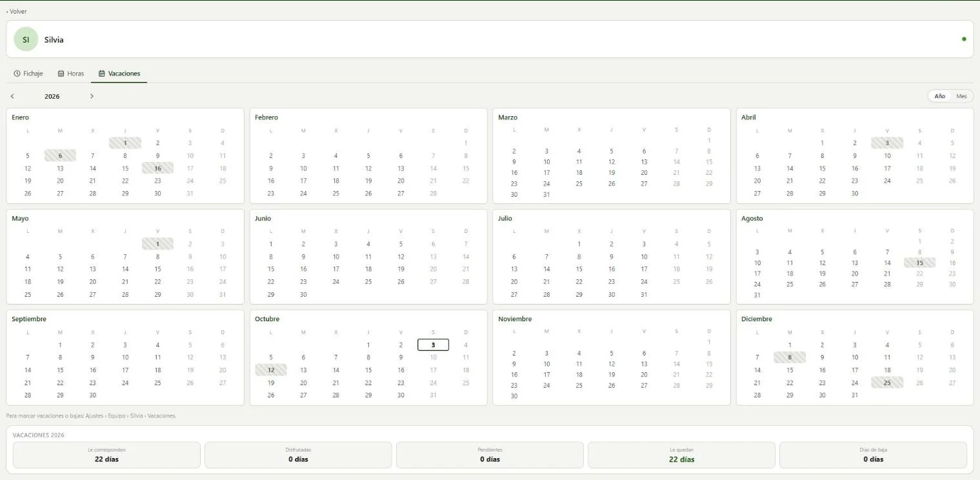
Task: Select the highlighted 1 in Mayo
Action: [157, 244]
